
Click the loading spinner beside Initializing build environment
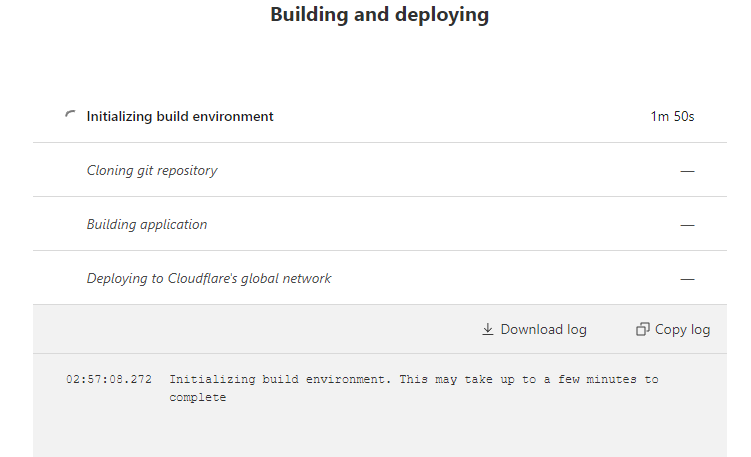[x=69, y=116]
